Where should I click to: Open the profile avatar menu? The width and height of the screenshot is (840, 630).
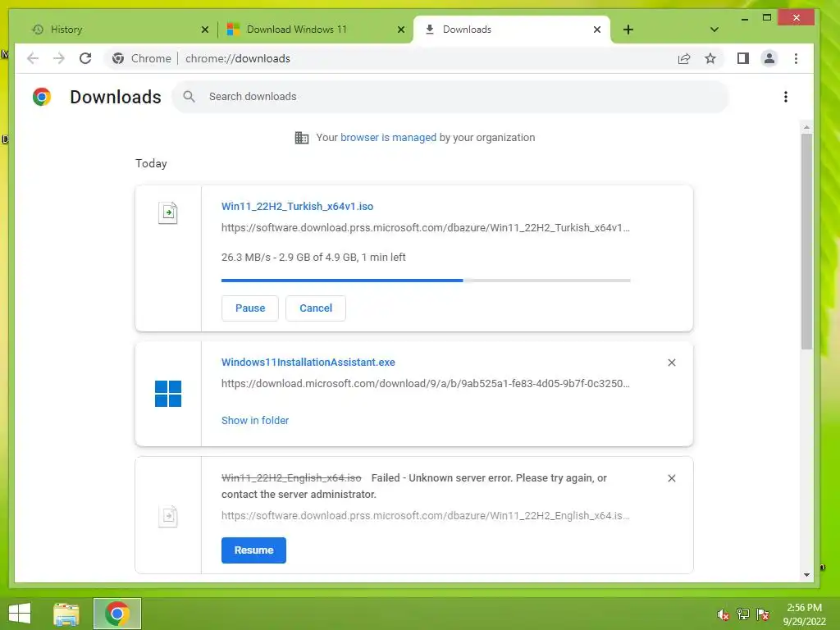point(769,58)
